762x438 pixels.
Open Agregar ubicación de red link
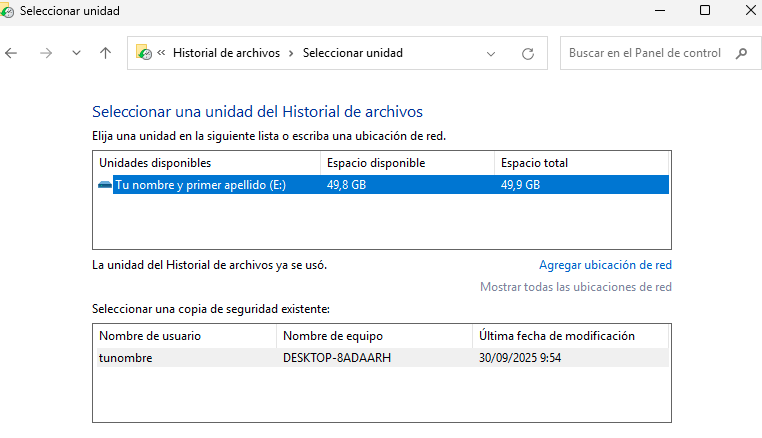tap(606, 265)
